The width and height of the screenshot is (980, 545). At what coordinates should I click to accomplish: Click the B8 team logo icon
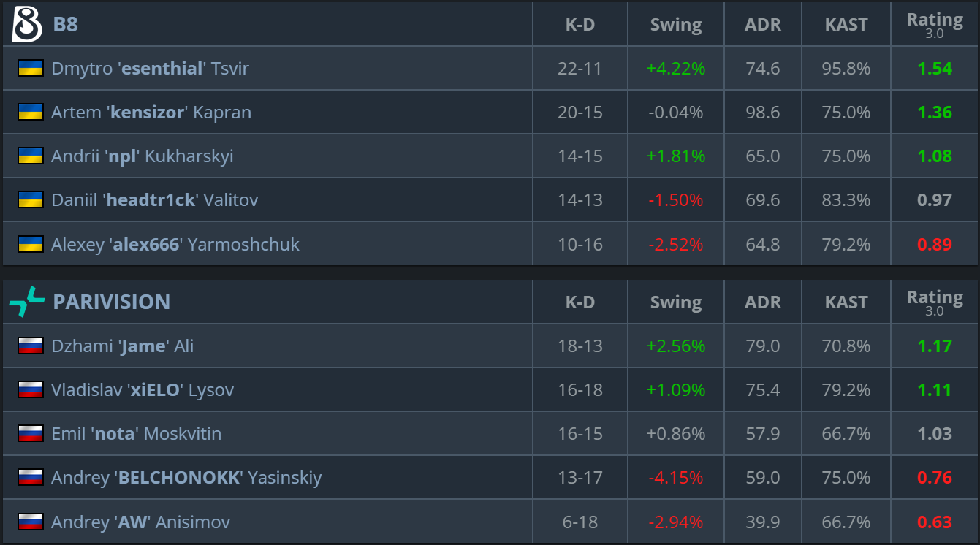(x=27, y=24)
